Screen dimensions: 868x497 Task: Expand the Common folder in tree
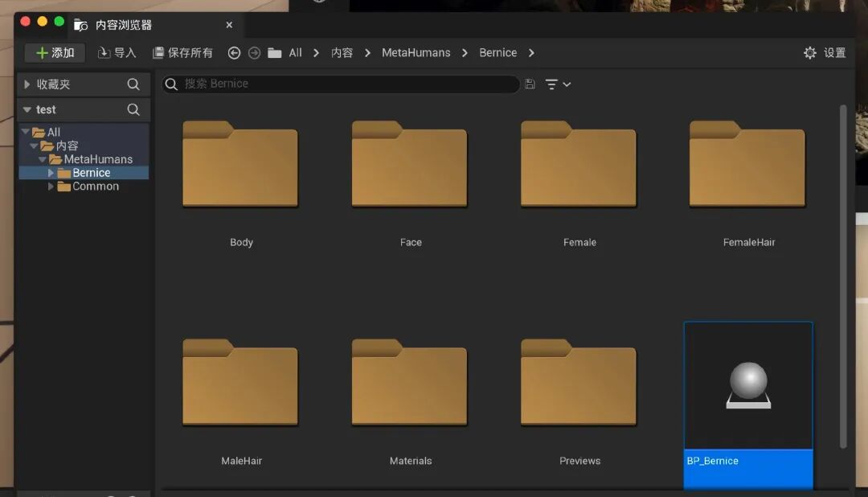pos(51,187)
